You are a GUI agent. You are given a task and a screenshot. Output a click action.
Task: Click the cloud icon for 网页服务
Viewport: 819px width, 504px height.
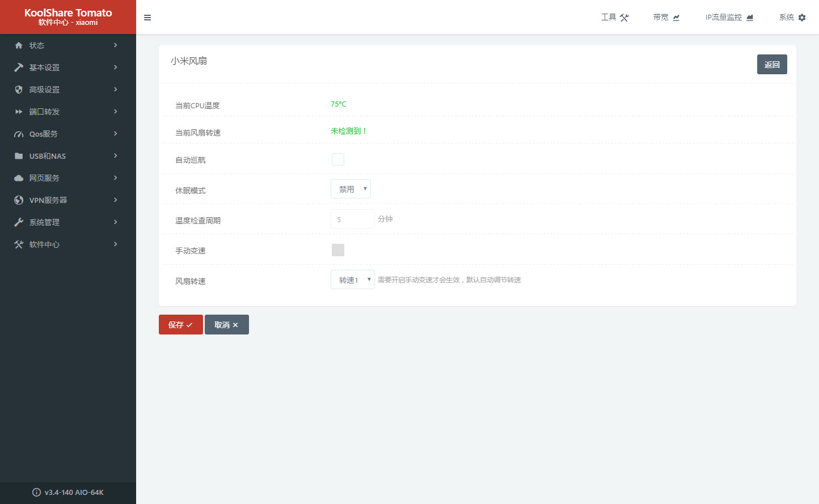[19, 178]
